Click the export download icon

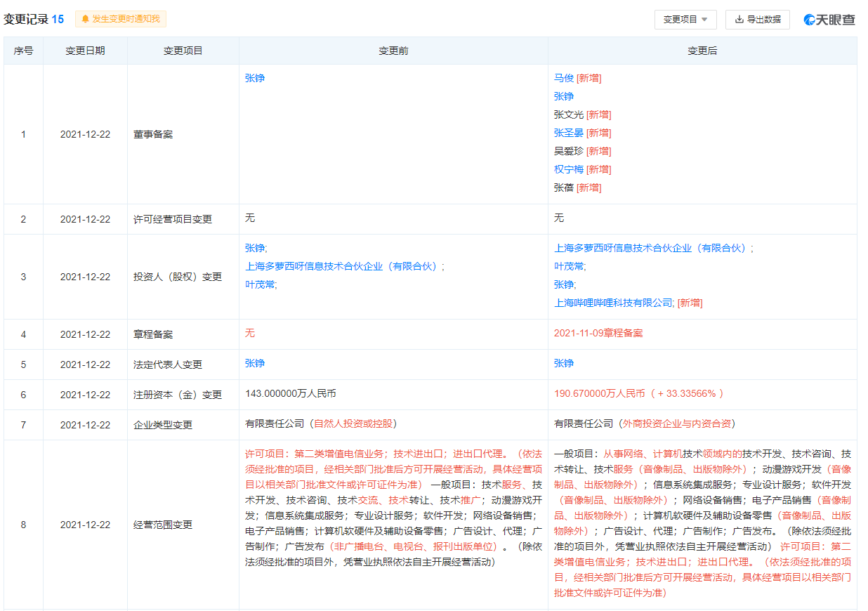pos(739,20)
